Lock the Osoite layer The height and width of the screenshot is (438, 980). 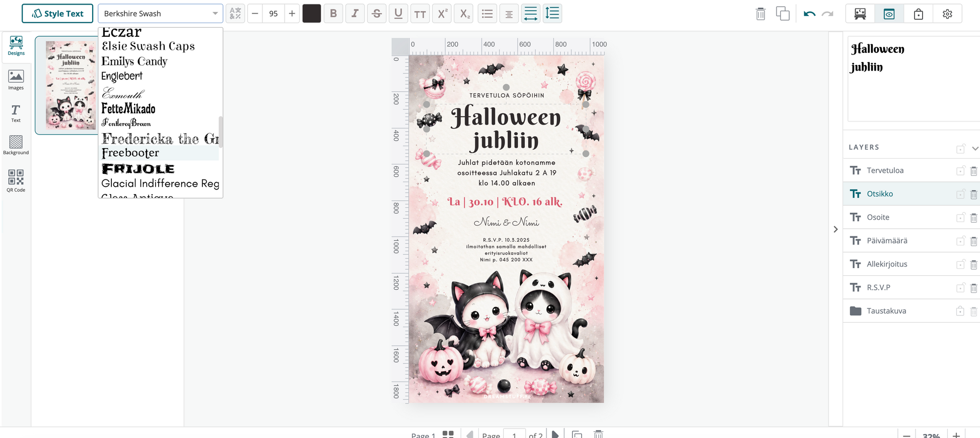point(960,218)
